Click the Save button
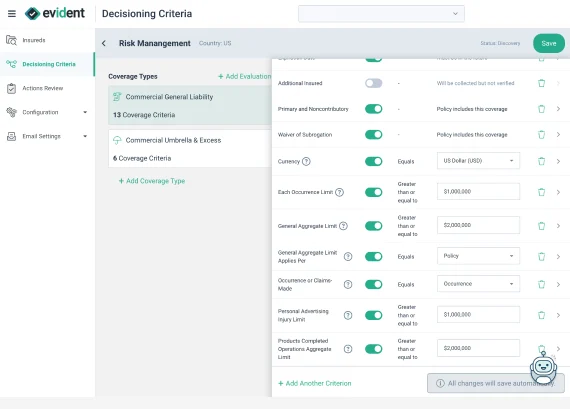570x409 pixels. coord(549,43)
